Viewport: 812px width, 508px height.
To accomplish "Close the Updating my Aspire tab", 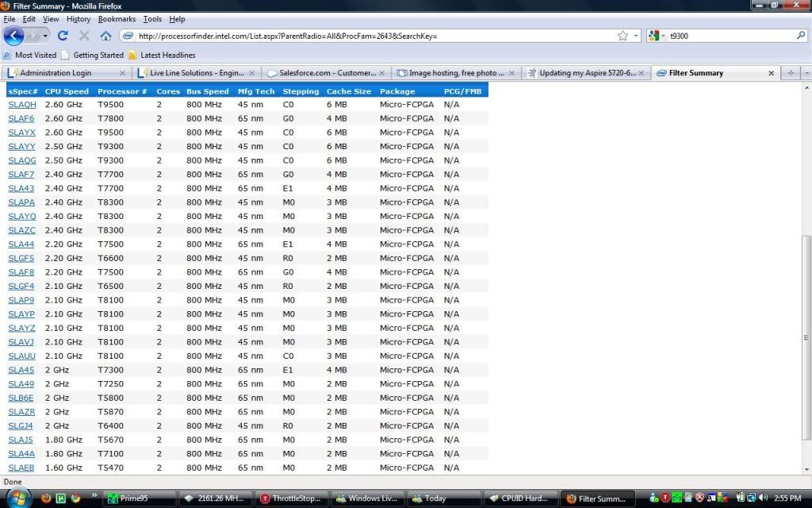I will point(641,73).
